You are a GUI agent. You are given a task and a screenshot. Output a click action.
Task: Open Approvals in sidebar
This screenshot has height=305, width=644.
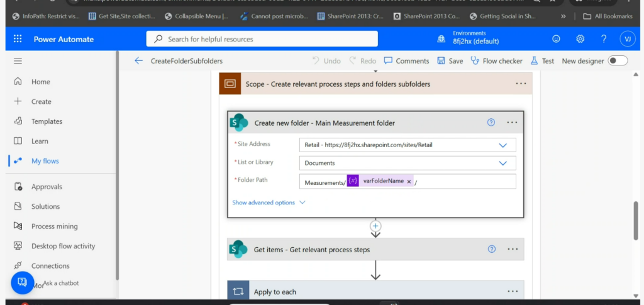click(47, 186)
